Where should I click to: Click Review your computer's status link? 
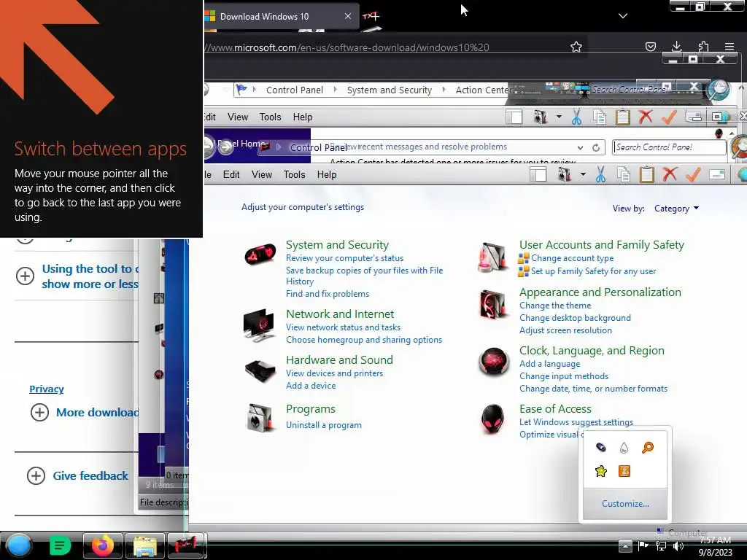click(344, 258)
